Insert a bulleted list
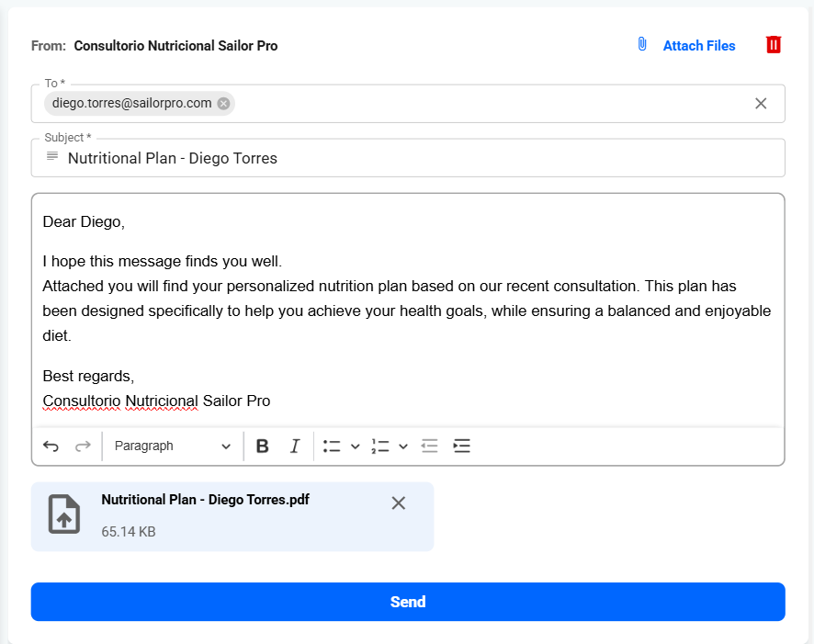 click(332, 446)
